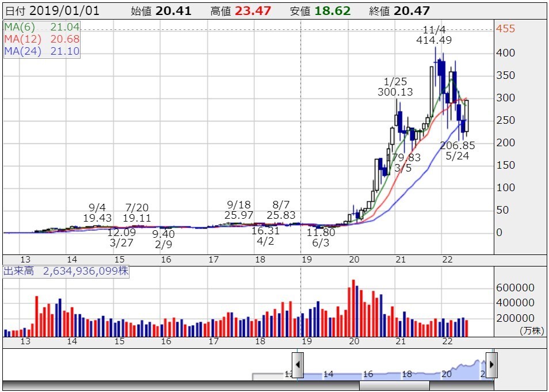Click the 3/5 low label 179.83
Image resolution: width=549 pixels, height=392 pixels.
(x=403, y=157)
